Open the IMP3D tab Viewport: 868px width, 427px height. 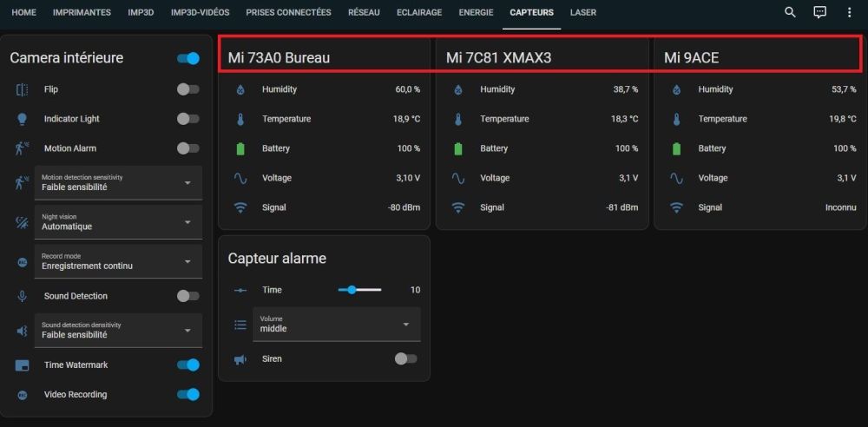141,12
